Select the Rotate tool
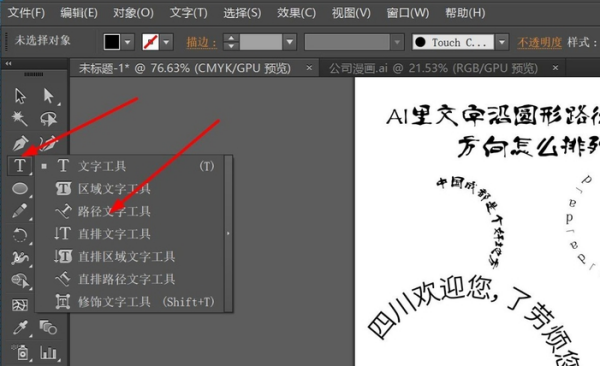This screenshot has width=600, height=366. pyautogui.click(x=20, y=234)
